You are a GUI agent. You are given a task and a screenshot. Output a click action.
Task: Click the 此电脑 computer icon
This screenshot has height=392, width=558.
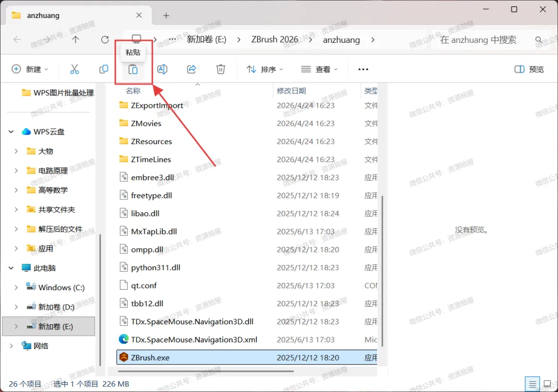26,268
